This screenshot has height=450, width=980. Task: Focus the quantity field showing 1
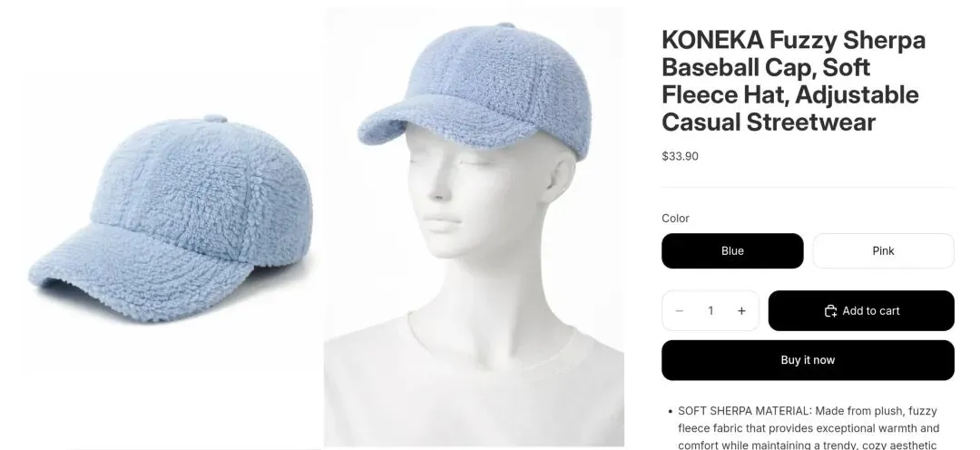point(710,310)
